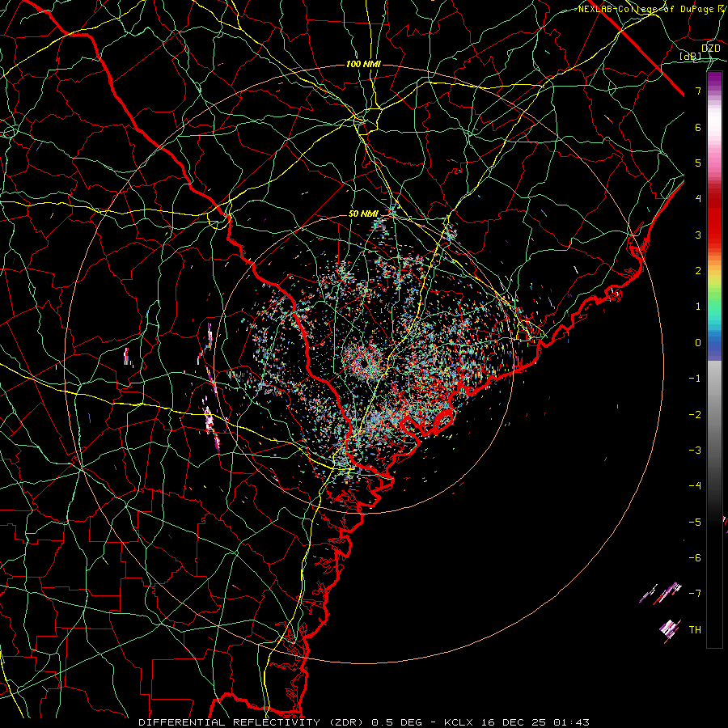This screenshot has width=728, height=728.
Task: Click the scale value "0"
Action: 698,343
